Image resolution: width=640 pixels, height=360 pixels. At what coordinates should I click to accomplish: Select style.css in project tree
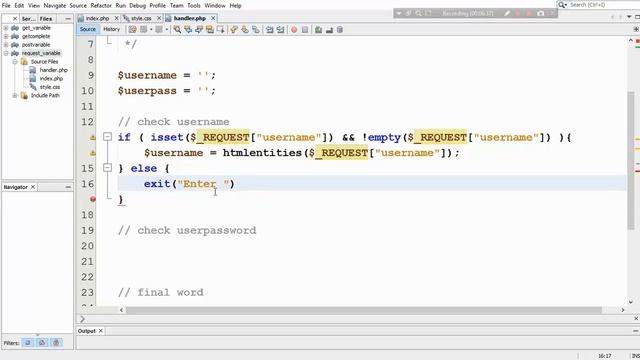tap(50, 87)
